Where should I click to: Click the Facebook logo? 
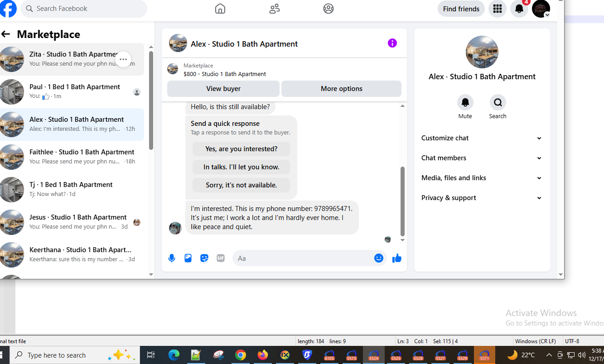pos(8,8)
